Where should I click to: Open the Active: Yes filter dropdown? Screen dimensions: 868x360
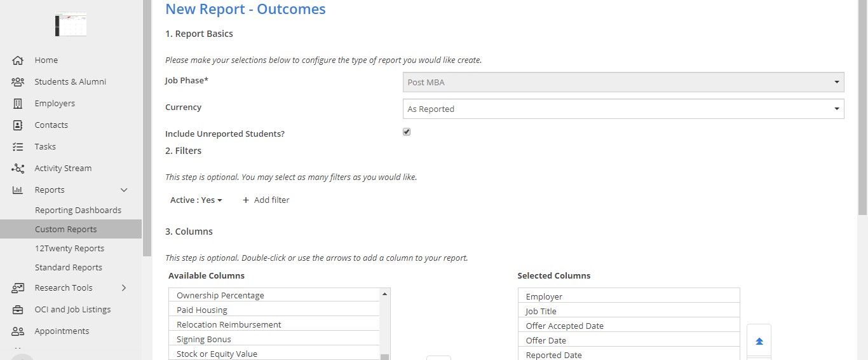point(196,200)
